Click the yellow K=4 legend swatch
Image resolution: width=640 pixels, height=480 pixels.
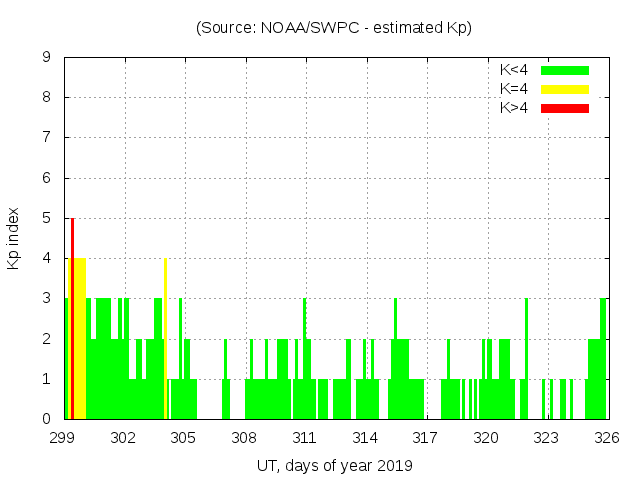pyautogui.click(x=565, y=89)
